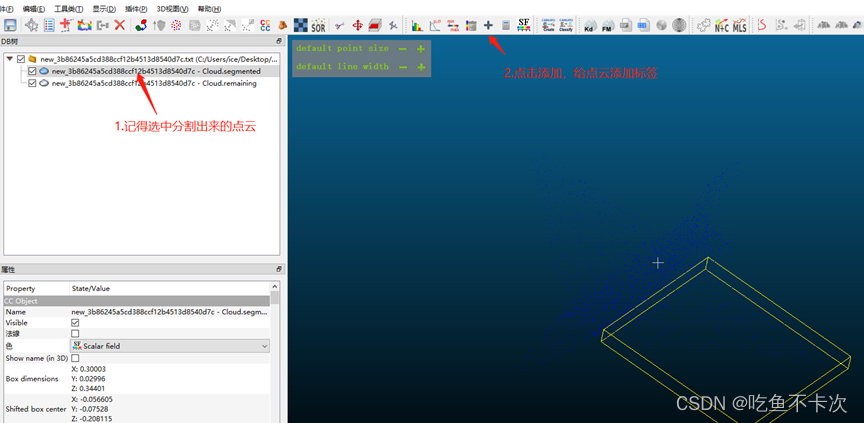Open the scalar field calculator icon
The height and width of the screenshot is (423, 864).
click(x=506, y=25)
